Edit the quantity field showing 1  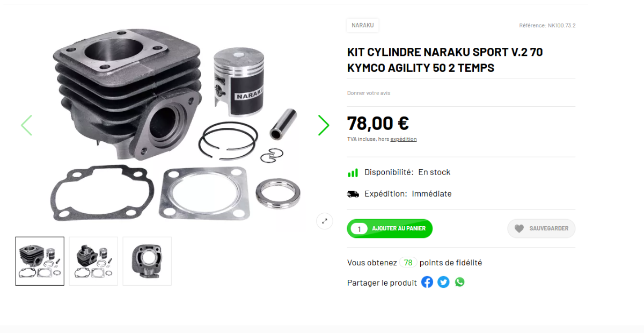359,229
